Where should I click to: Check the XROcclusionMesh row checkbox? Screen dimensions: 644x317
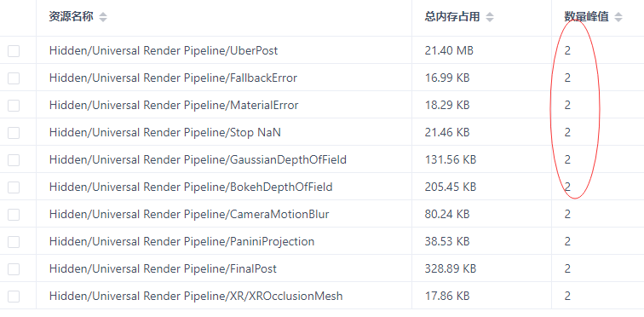(14, 296)
